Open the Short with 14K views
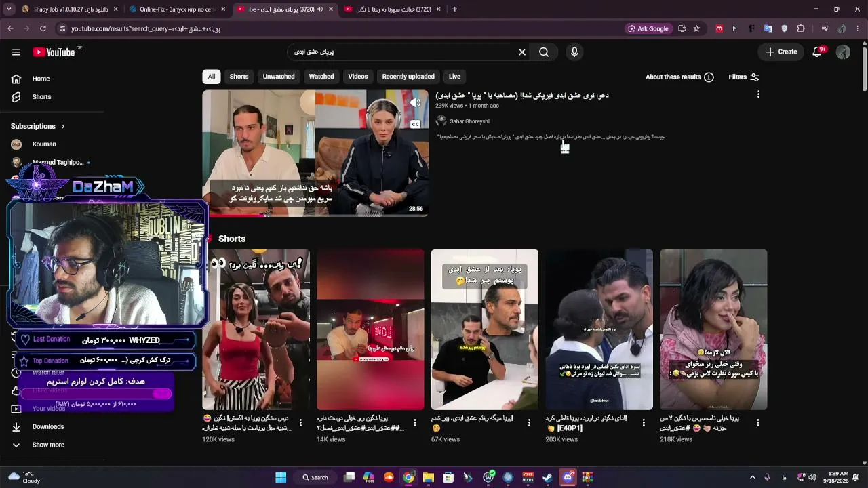 [370, 330]
